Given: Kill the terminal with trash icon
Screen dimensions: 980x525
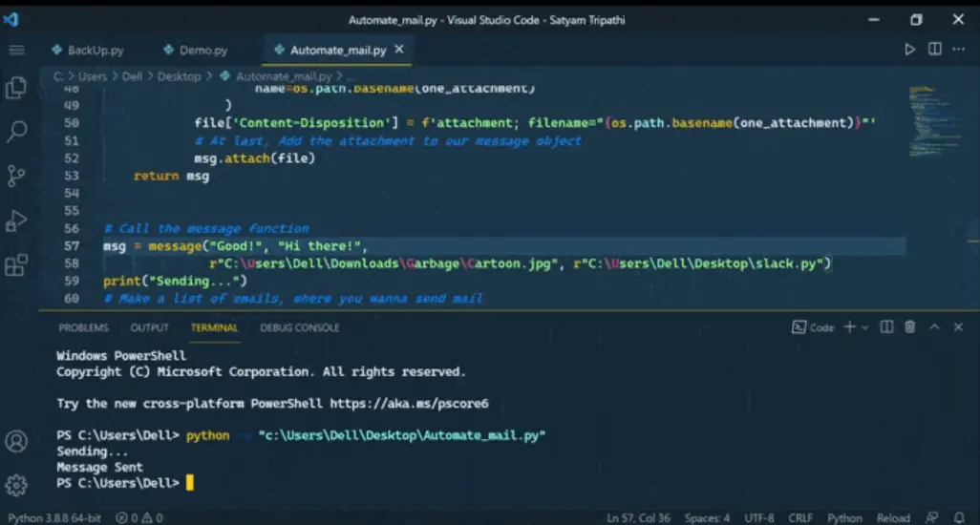Looking at the screenshot, I should click(909, 327).
